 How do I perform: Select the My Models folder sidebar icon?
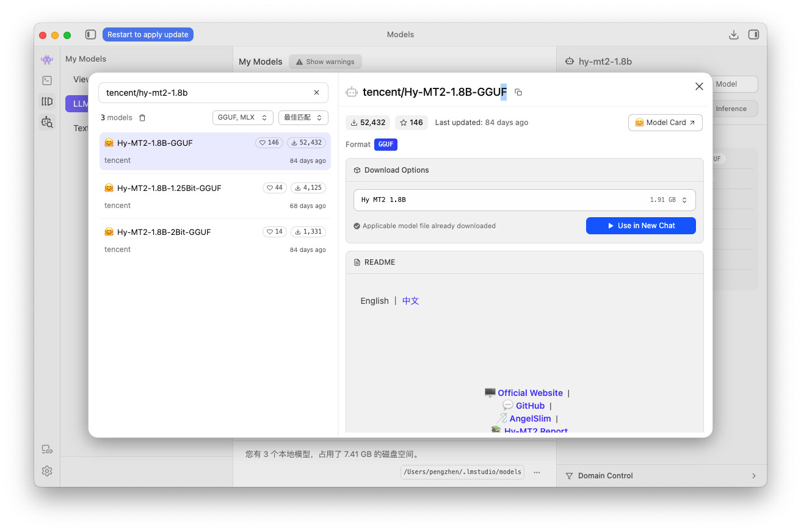47,101
